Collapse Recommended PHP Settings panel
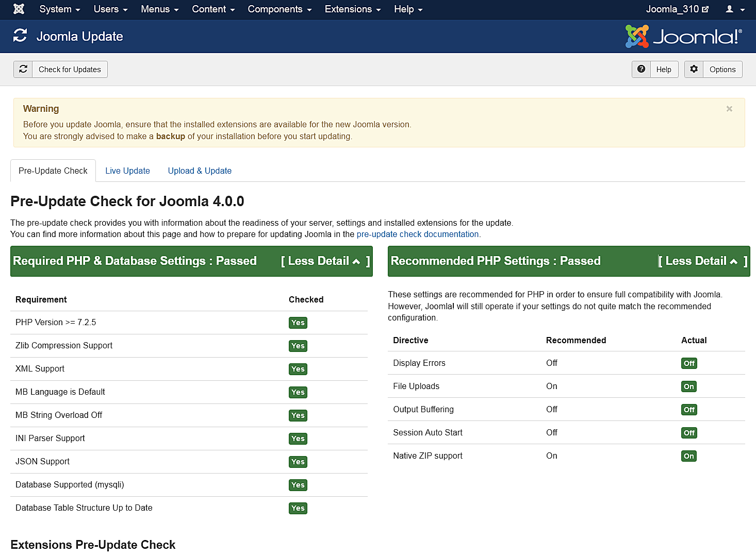756x556 pixels. 701,261
